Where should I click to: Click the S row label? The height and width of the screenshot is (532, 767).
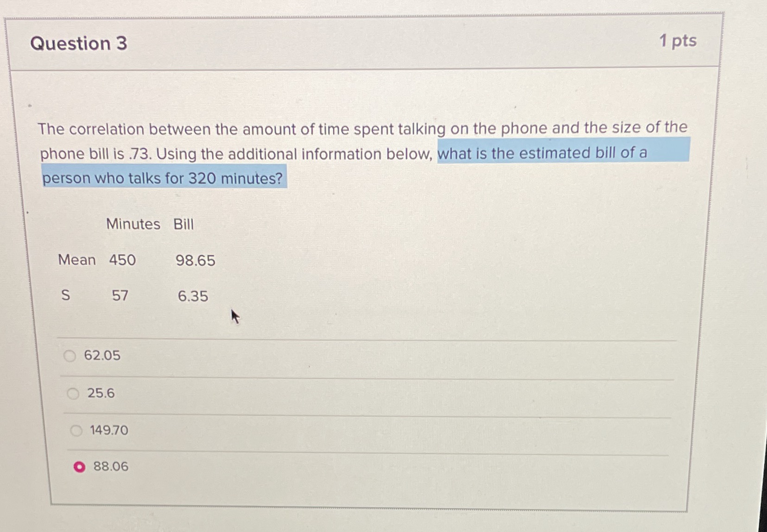click(65, 295)
